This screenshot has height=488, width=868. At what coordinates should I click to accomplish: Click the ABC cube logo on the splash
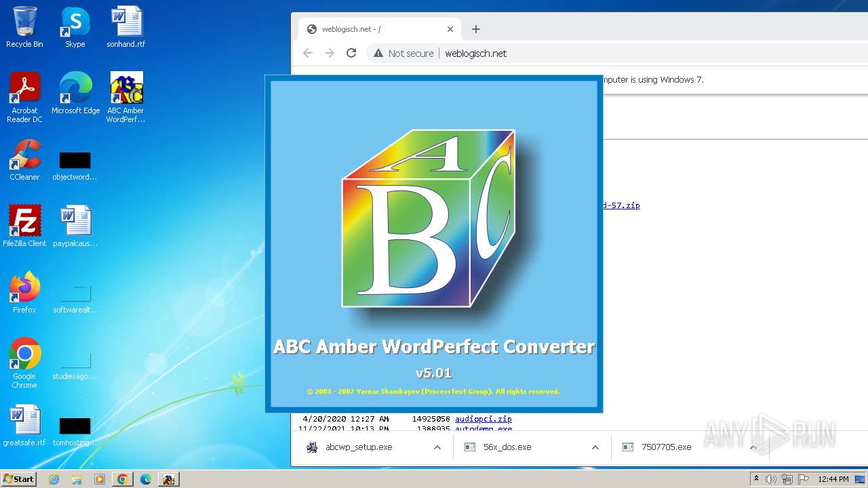point(428,220)
